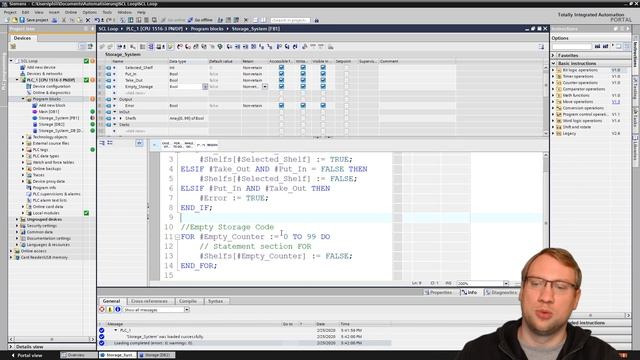Open Program info in tree
Screen dimensions: 640x360
click(44, 188)
